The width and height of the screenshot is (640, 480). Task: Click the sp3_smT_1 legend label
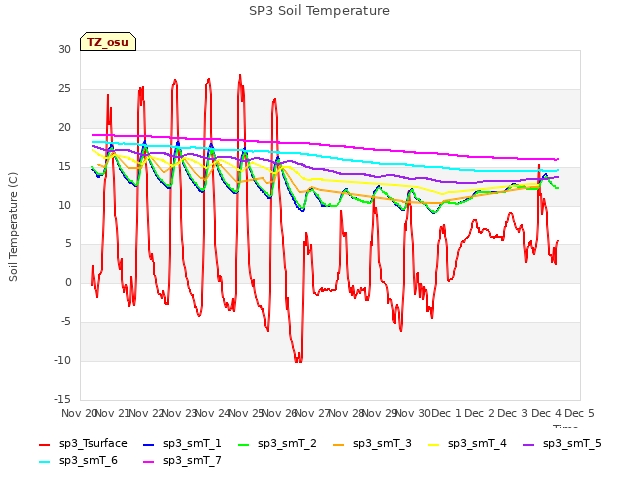click(192, 443)
